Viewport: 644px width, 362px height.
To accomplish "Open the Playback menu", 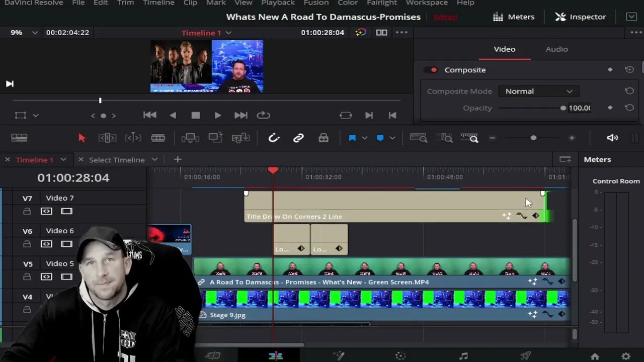I will coord(278,3).
